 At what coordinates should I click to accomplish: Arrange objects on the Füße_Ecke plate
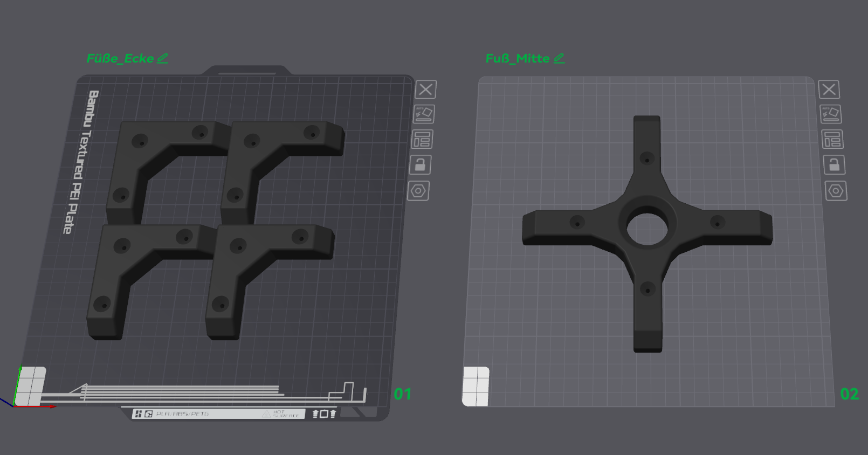click(422, 140)
